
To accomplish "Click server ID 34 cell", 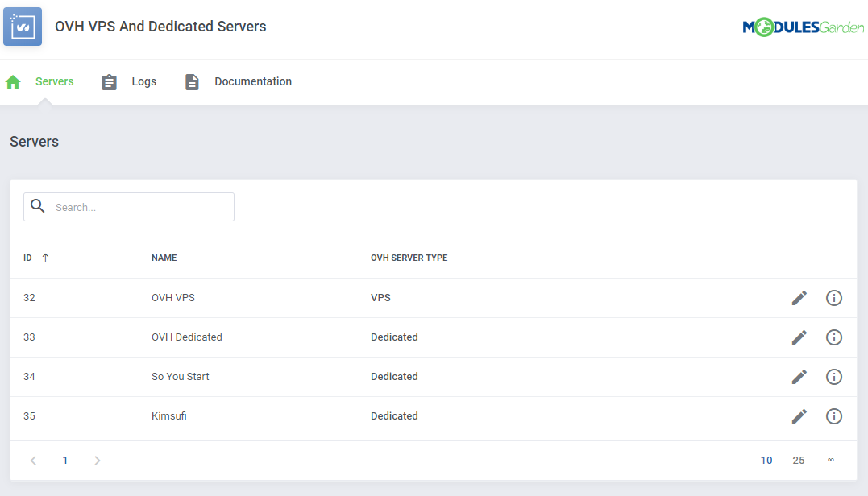I will tap(29, 377).
